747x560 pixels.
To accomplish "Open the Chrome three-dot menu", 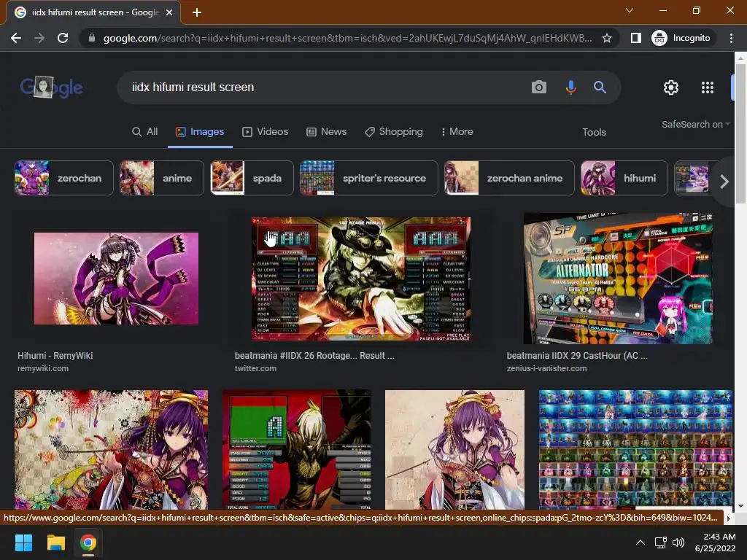I will pos(731,38).
